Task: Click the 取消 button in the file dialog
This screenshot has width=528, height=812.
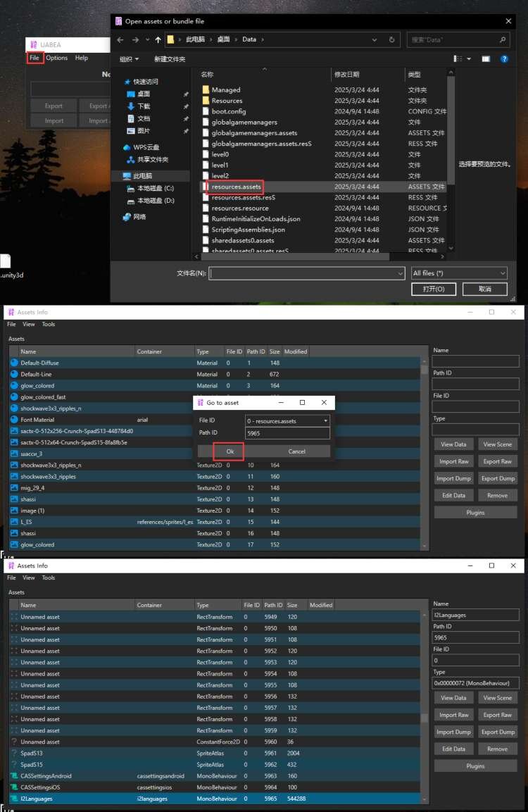Action: 484,289
